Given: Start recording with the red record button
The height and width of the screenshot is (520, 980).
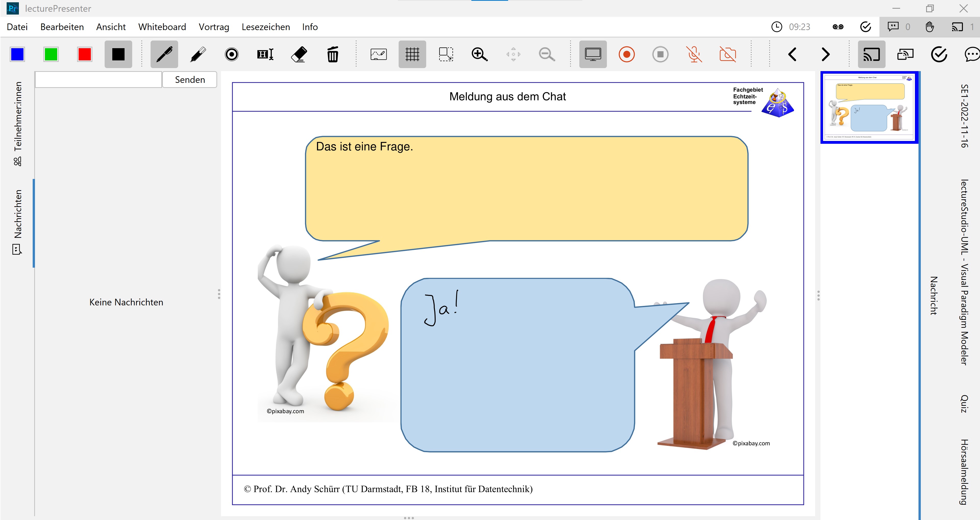Looking at the screenshot, I should [627, 54].
